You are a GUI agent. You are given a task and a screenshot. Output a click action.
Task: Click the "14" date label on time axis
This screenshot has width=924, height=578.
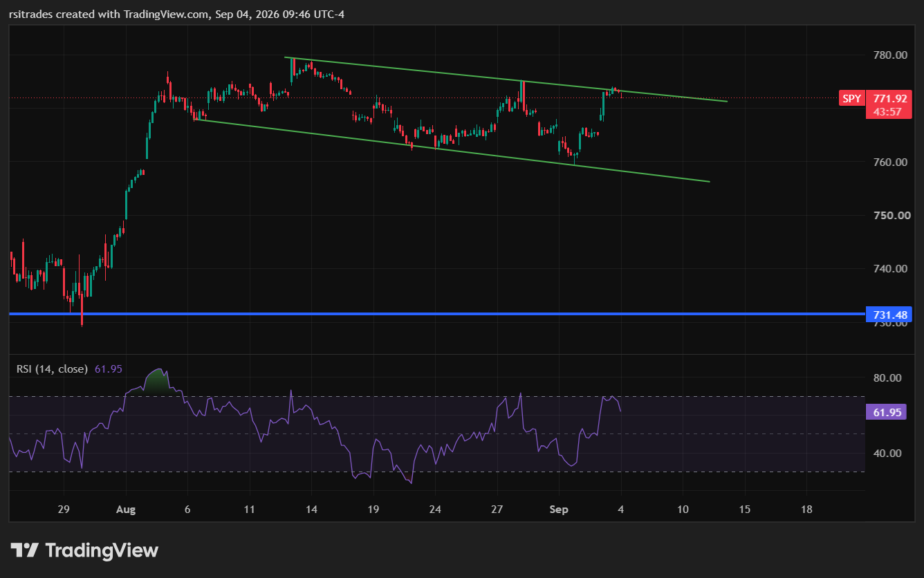(311, 510)
